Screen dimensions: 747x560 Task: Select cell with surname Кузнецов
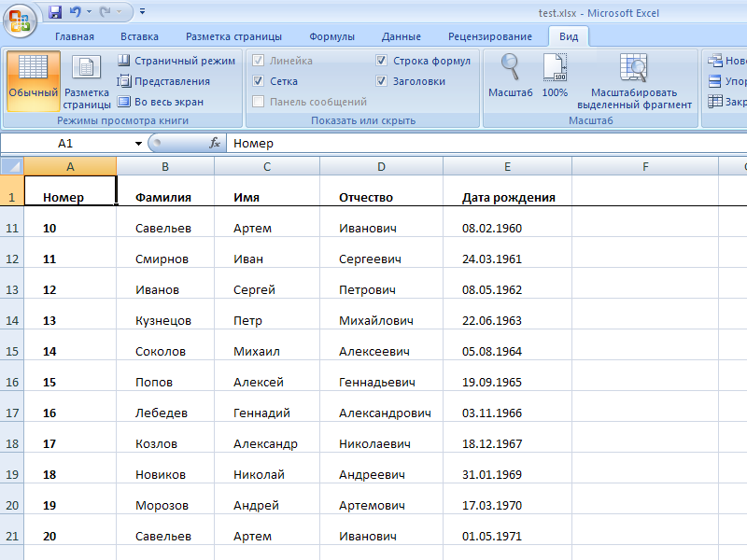pyautogui.click(x=165, y=314)
